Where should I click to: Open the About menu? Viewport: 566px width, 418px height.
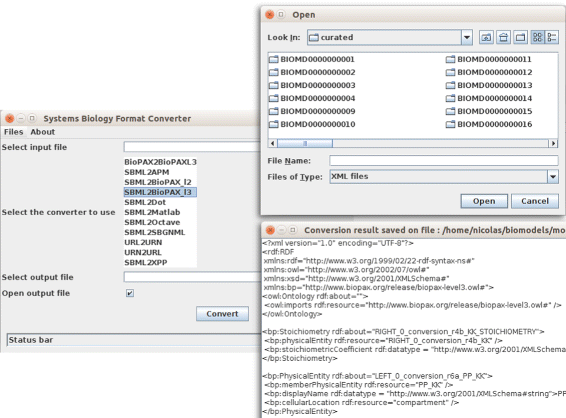click(x=43, y=132)
